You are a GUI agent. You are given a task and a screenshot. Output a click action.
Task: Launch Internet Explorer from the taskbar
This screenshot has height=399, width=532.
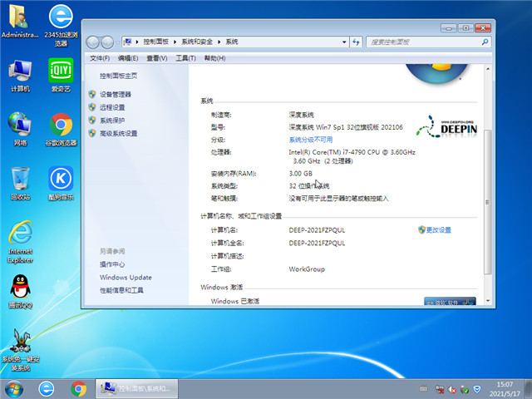tap(47, 389)
